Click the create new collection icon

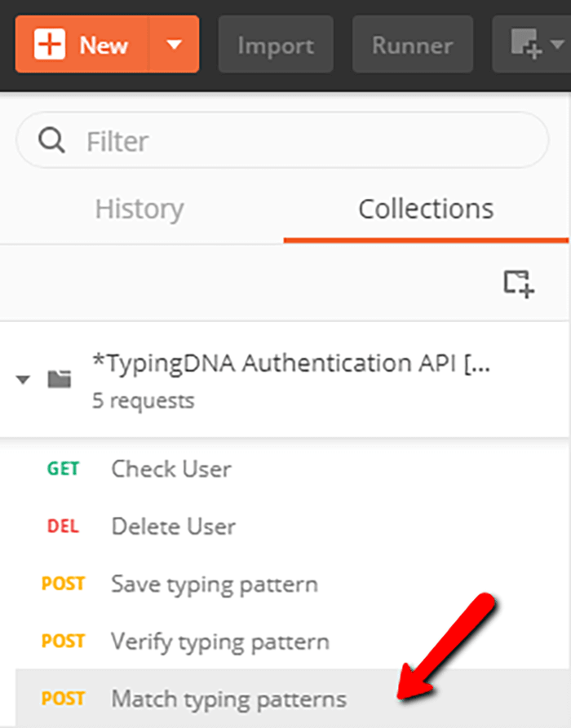[x=519, y=283]
